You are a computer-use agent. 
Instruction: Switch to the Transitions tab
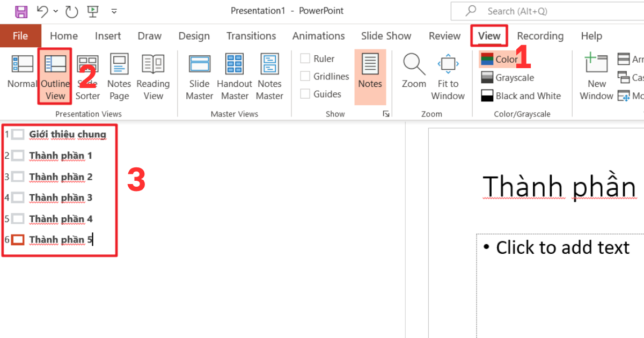tap(251, 36)
